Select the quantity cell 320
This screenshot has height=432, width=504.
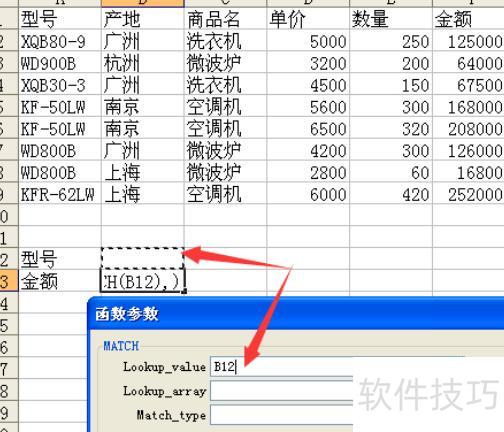pyautogui.click(x=391, y=128)
